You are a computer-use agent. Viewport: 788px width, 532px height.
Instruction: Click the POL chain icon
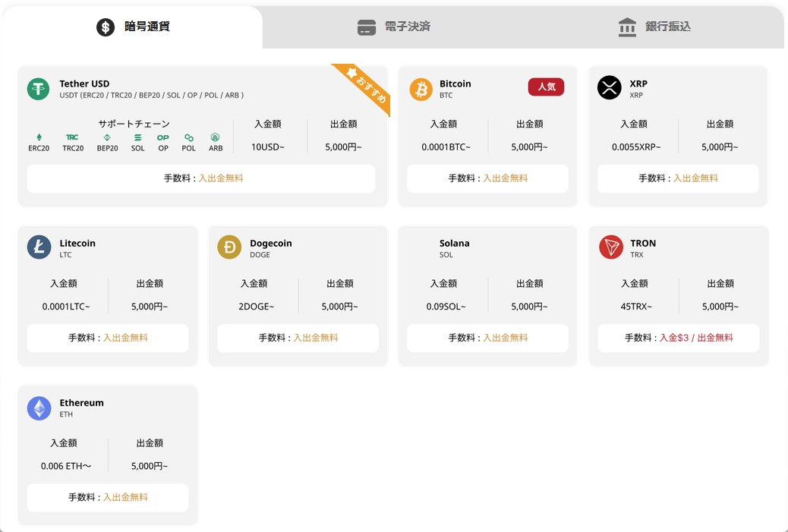pos(189,137)
